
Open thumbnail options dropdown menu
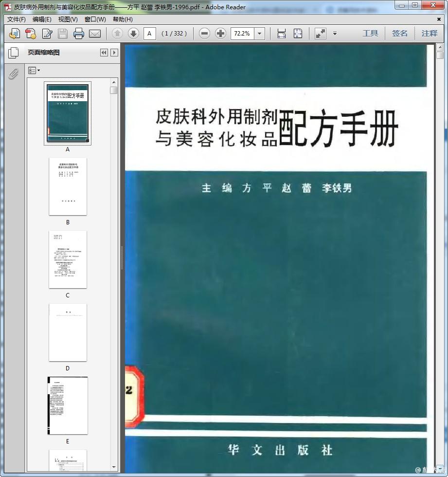click(34, 71)
